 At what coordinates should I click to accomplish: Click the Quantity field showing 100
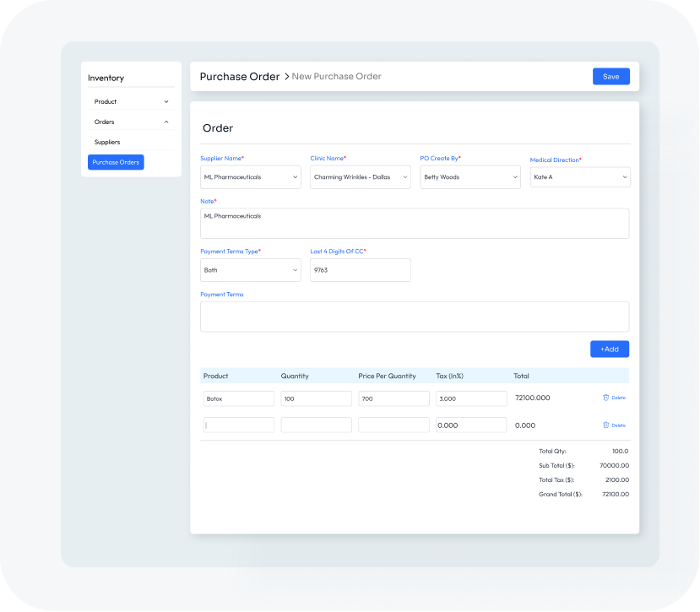[316, 398]
